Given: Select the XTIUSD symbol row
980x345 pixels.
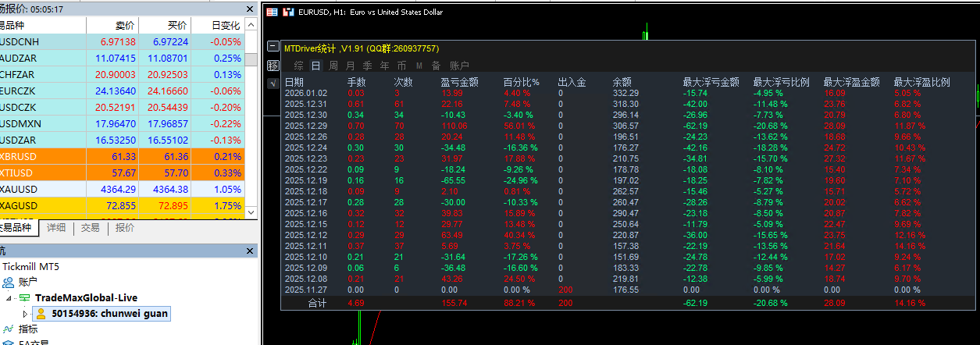Looking at the screenshot, I should point(122,173).
